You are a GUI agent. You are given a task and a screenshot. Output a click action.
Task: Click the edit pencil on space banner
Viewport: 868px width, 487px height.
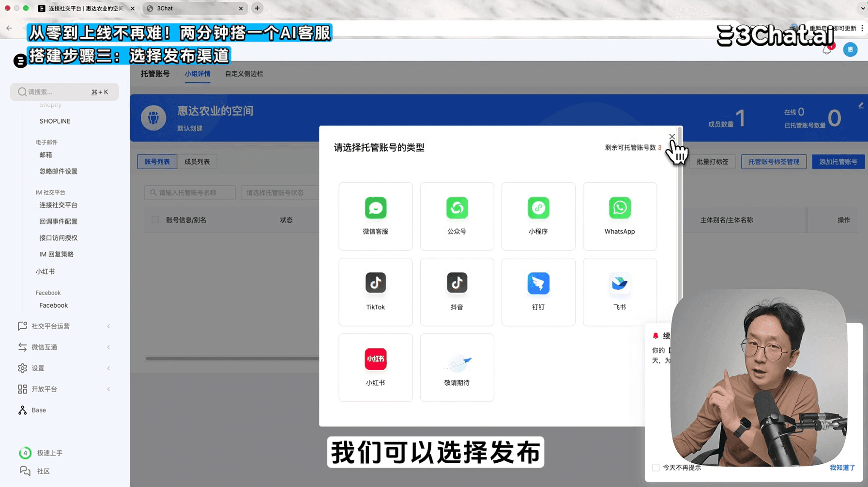point(861,105)
